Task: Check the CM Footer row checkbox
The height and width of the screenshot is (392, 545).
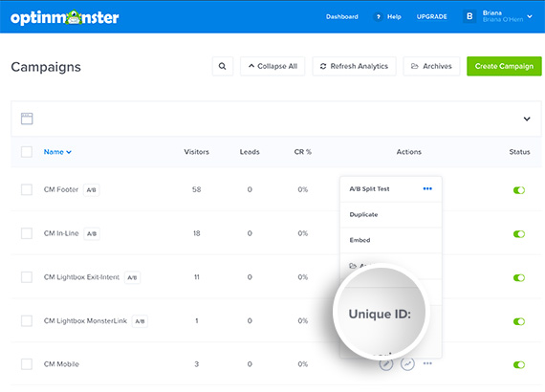Action: coord(27,189)
